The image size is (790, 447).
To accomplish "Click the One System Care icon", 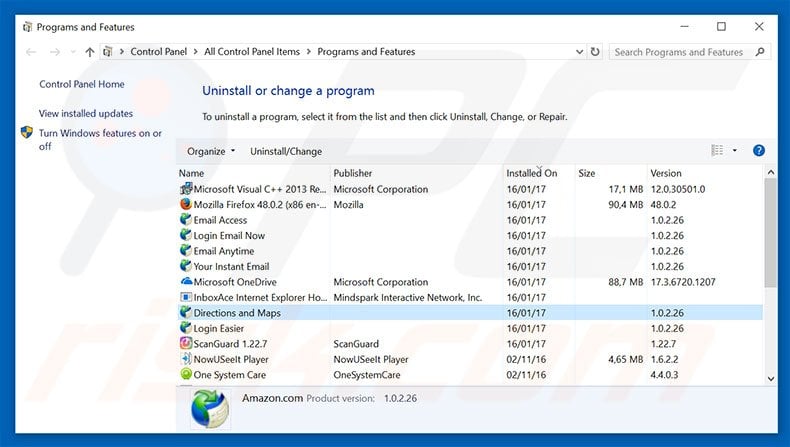I will (186, 374).
